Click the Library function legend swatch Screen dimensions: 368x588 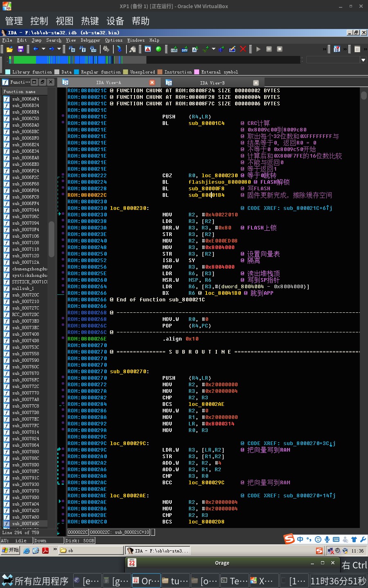click(x=7, y=72)
